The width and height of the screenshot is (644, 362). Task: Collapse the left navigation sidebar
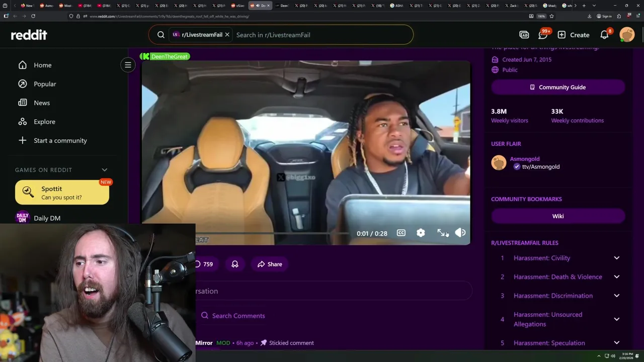coord(128,65)
